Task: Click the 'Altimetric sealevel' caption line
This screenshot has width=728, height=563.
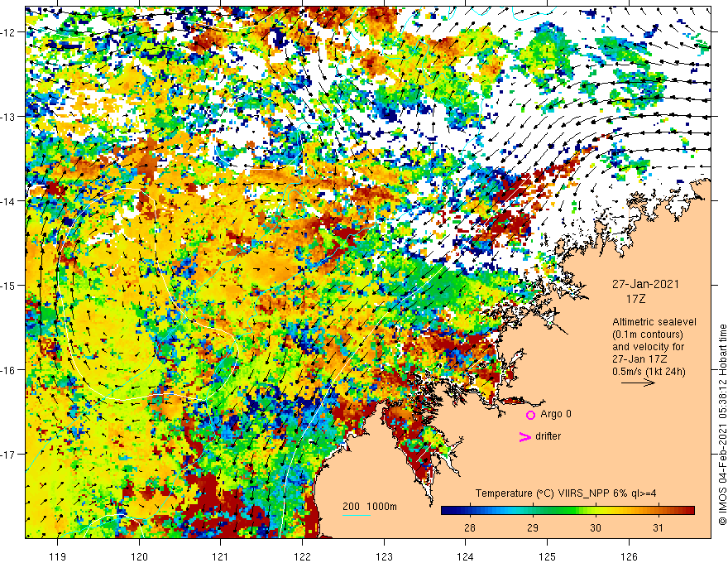Action: coord(654,322)
